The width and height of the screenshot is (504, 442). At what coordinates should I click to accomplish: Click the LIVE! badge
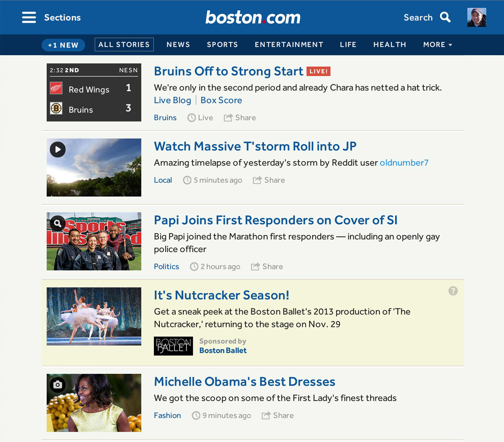318,71
